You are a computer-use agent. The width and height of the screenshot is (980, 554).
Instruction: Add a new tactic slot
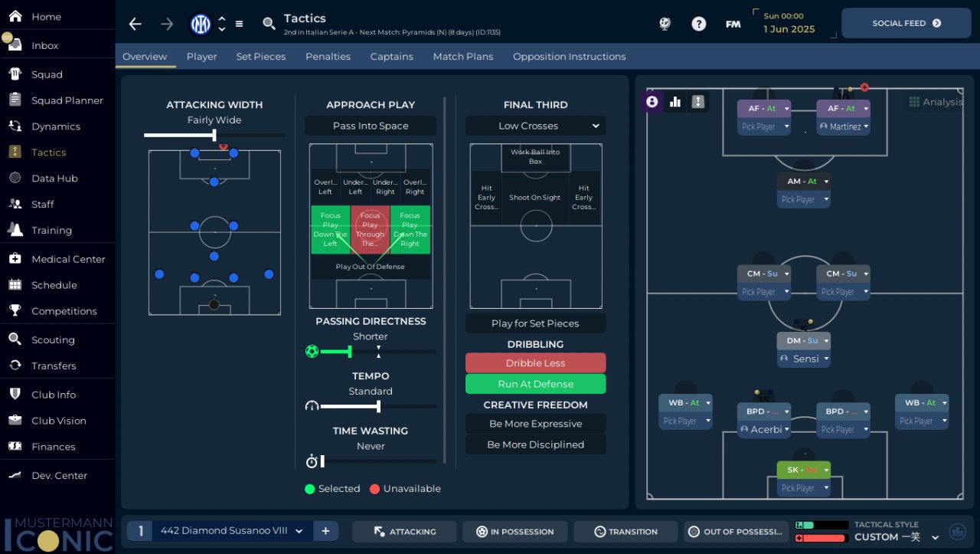tap(325, 531)
